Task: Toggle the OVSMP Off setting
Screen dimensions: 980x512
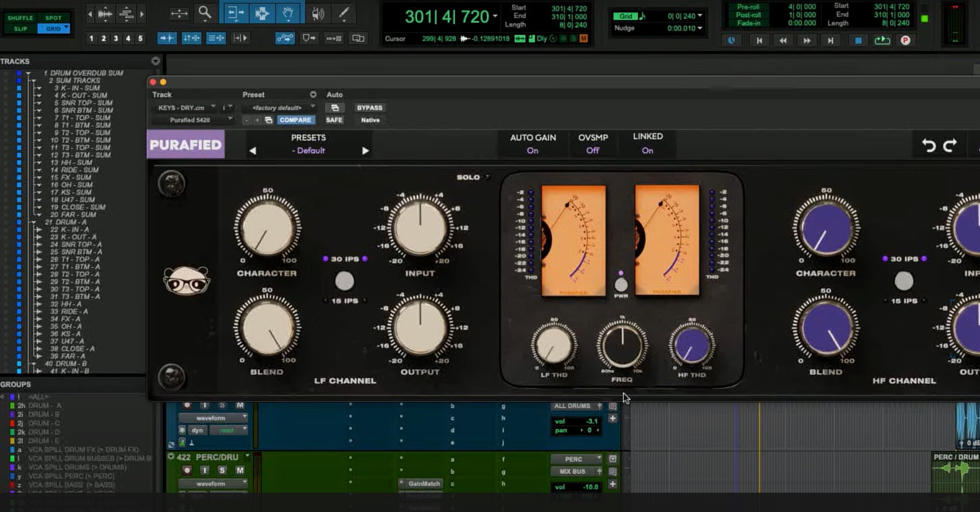Action: [593, 150]
